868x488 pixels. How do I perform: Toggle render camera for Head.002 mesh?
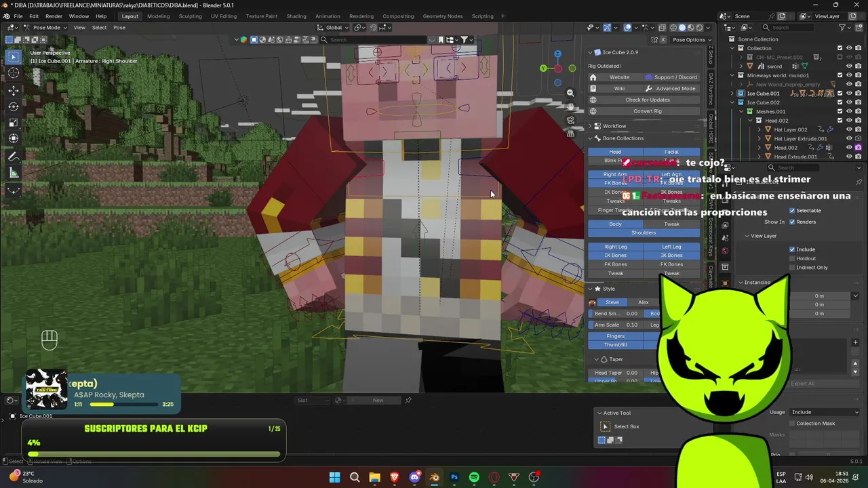(858, 147)
